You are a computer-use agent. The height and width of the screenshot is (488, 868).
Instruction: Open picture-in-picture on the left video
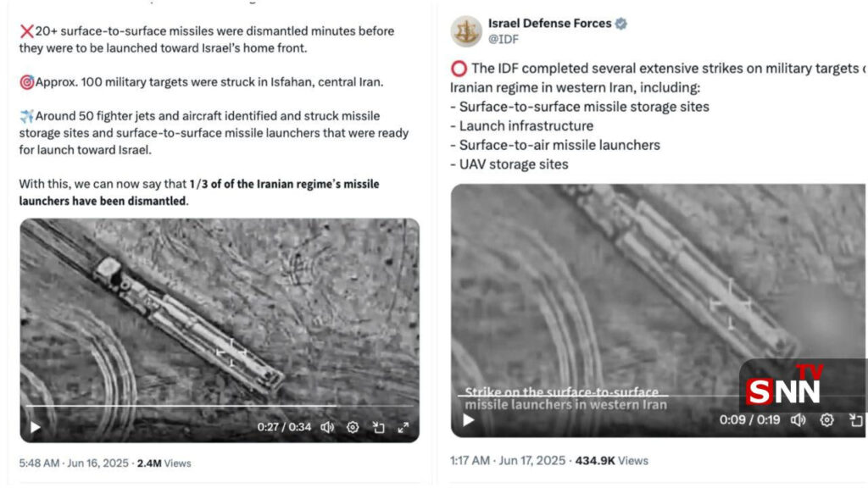[379, 427]
